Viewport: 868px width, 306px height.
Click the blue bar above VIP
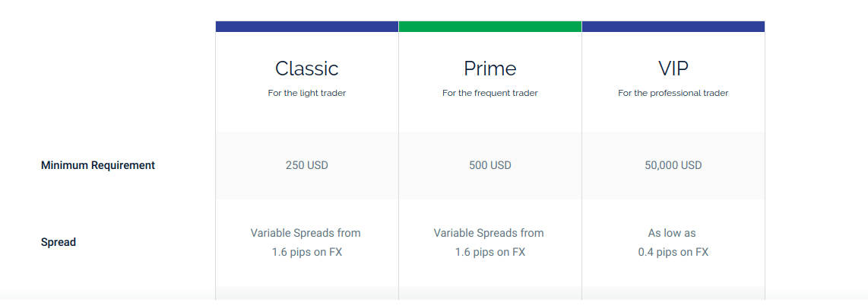[x=673, y=27]
